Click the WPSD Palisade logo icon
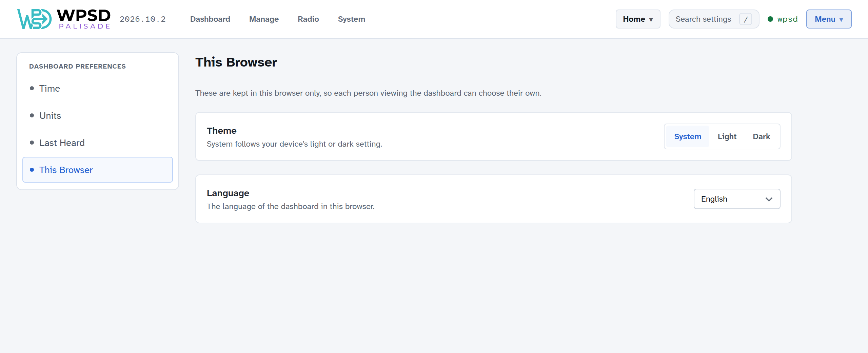 click(34, 19)
